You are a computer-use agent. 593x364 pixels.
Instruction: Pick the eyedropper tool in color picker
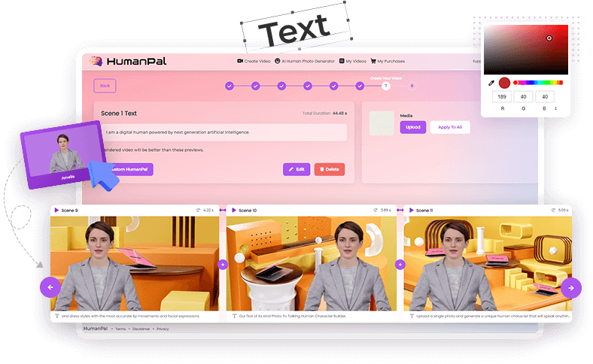491,83
